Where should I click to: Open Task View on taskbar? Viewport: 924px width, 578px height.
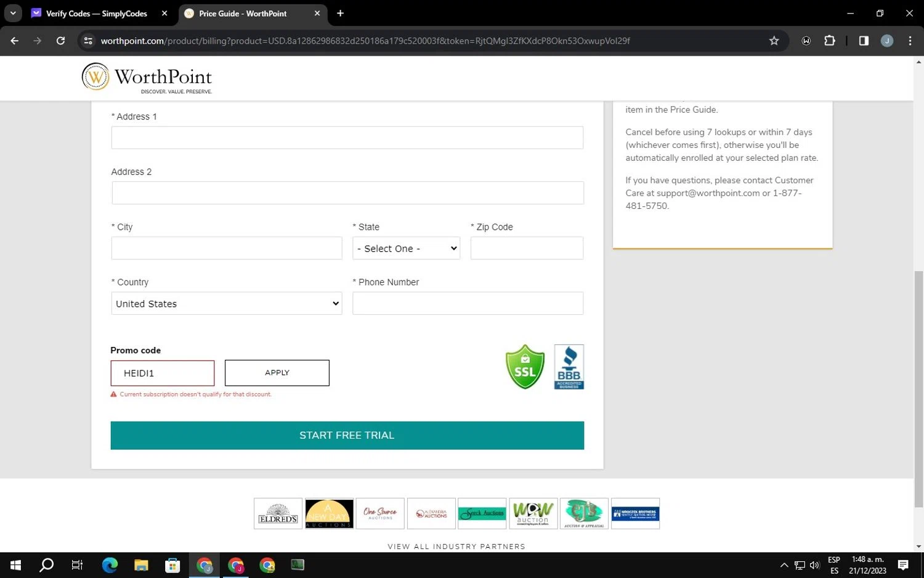(x=77, y=565)
